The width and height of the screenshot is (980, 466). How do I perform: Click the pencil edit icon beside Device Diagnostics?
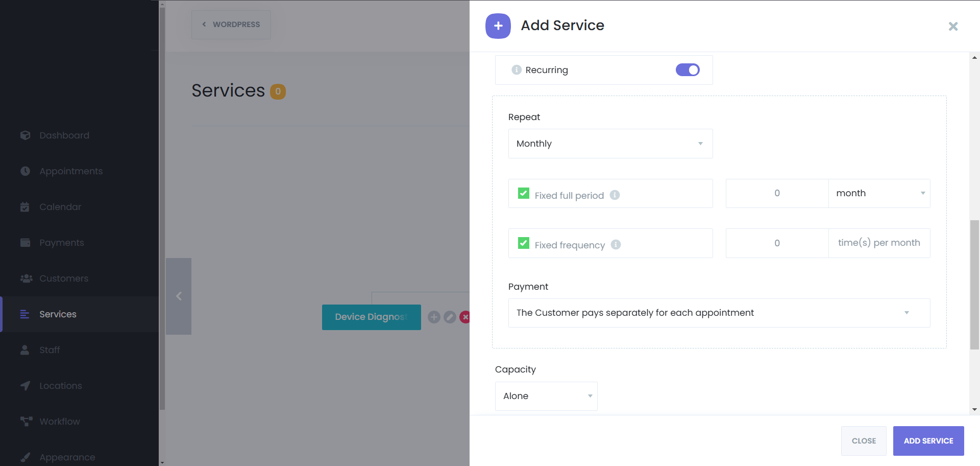tap(450, 317)
